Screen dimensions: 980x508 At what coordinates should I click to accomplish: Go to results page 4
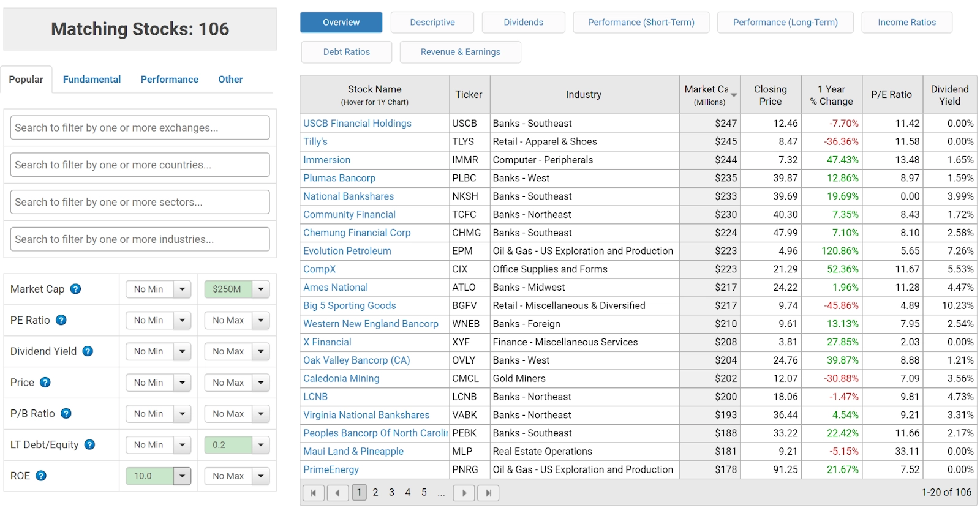click(x=408, y=492)
